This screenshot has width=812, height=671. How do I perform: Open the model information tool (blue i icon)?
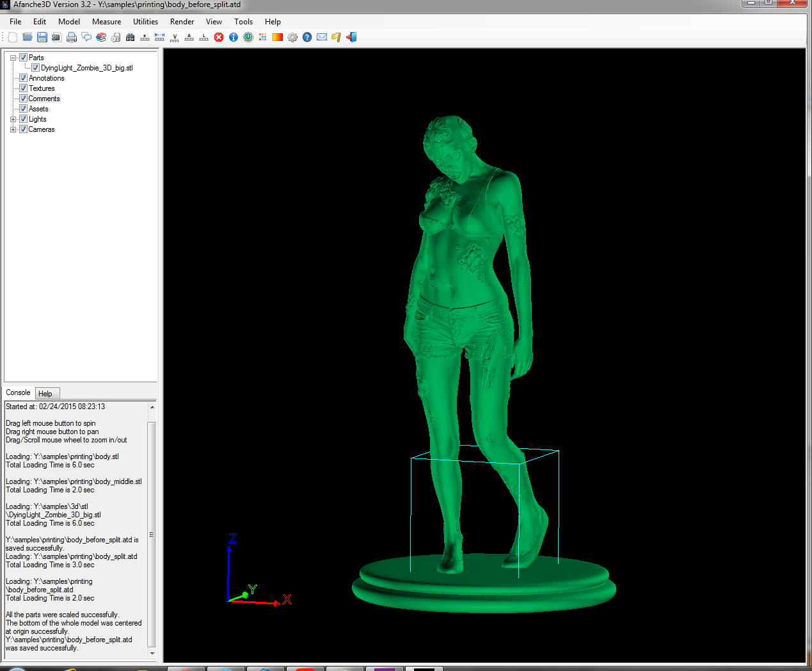click(233, 37)
